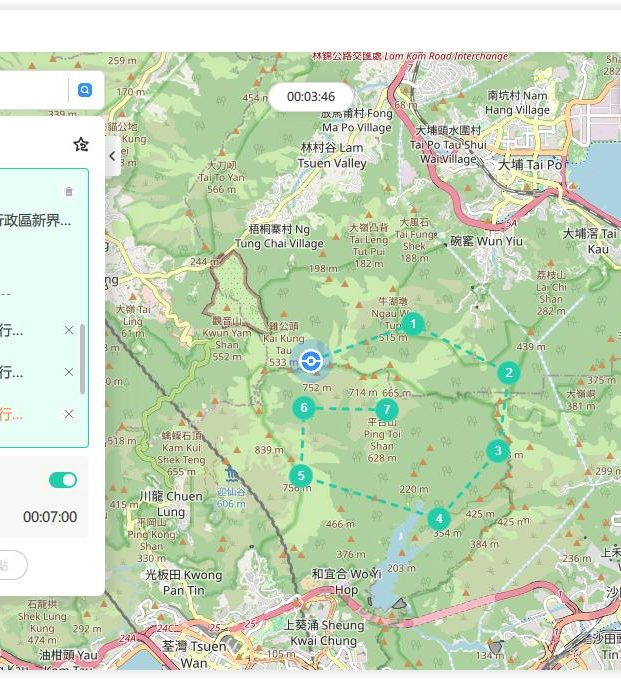The image size is (621, 680).
Task: Toggle the green switch off
Action: (x=63, y=480)
